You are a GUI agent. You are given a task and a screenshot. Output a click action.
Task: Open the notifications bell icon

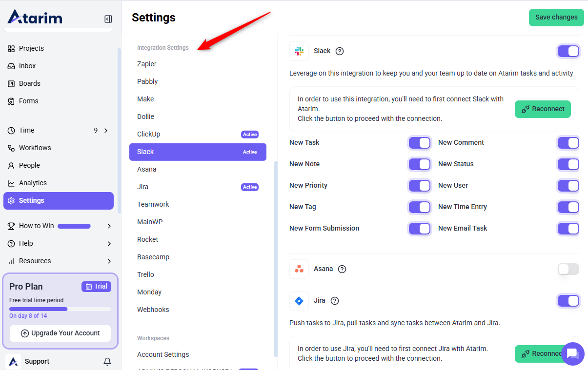click(x=107, y=361)
